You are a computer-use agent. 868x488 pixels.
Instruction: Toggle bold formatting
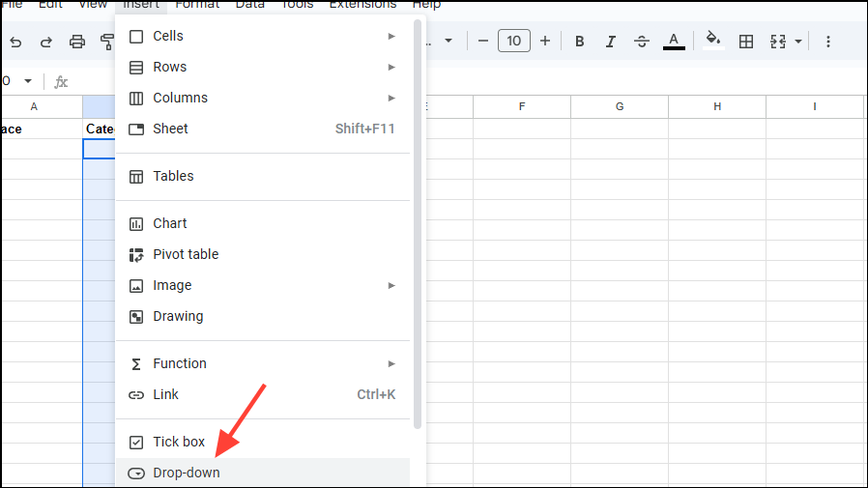580,42
